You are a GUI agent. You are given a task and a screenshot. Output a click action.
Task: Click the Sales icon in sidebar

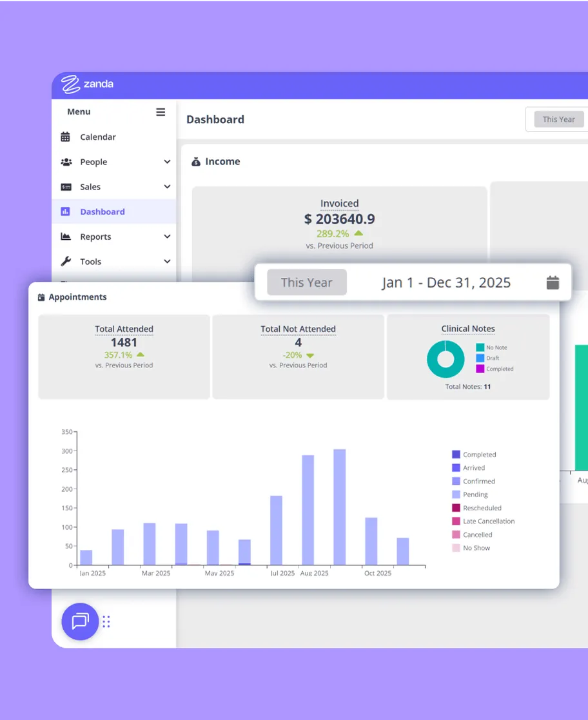(x=66, y=187)
